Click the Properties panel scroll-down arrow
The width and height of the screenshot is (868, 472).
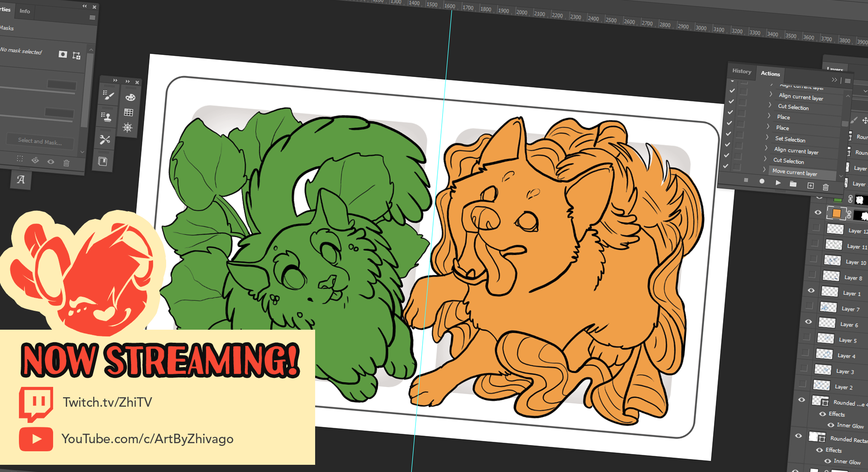tap(82, 152)
